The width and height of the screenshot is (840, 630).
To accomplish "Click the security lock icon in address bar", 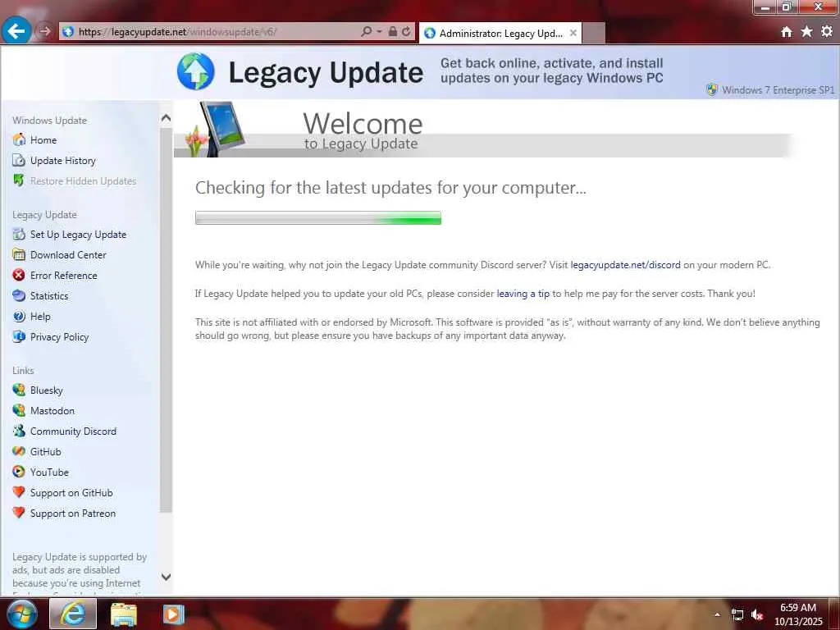I will coord(393,32).
